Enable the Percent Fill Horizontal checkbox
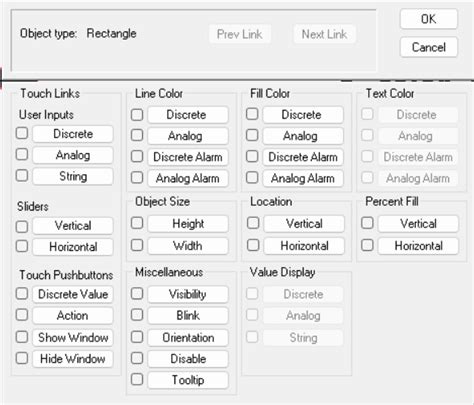 [x=367, y=245]
